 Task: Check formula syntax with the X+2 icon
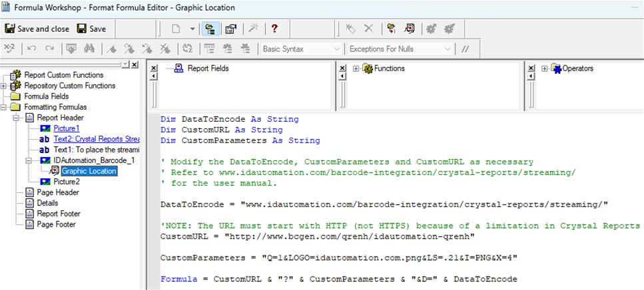(x=9, y=49)
